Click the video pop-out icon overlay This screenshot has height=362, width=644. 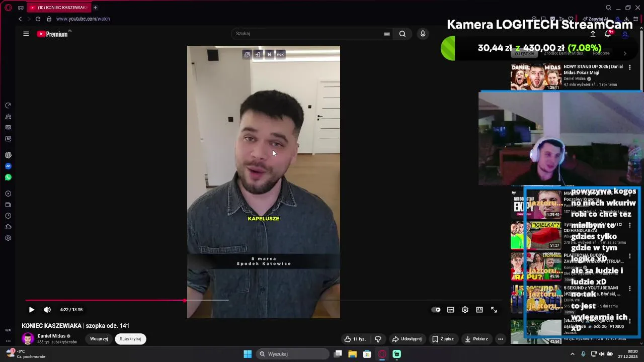tap(247, 54)
